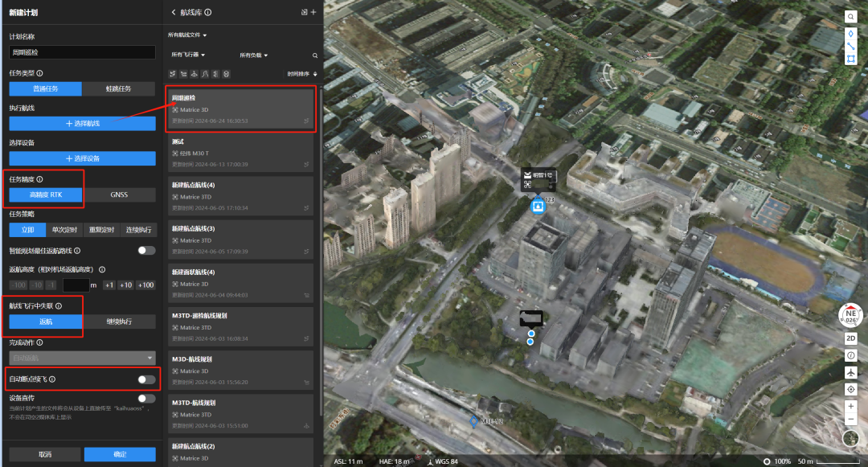
Task: Click the NE compass indicator
Action: pos(850,316)
